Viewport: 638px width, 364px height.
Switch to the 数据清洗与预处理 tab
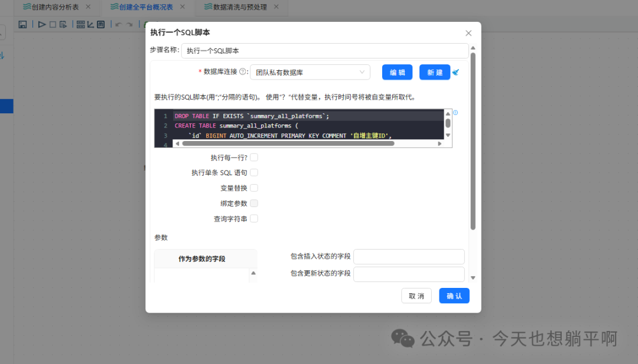pyautogui.click(x=240, y=7)
